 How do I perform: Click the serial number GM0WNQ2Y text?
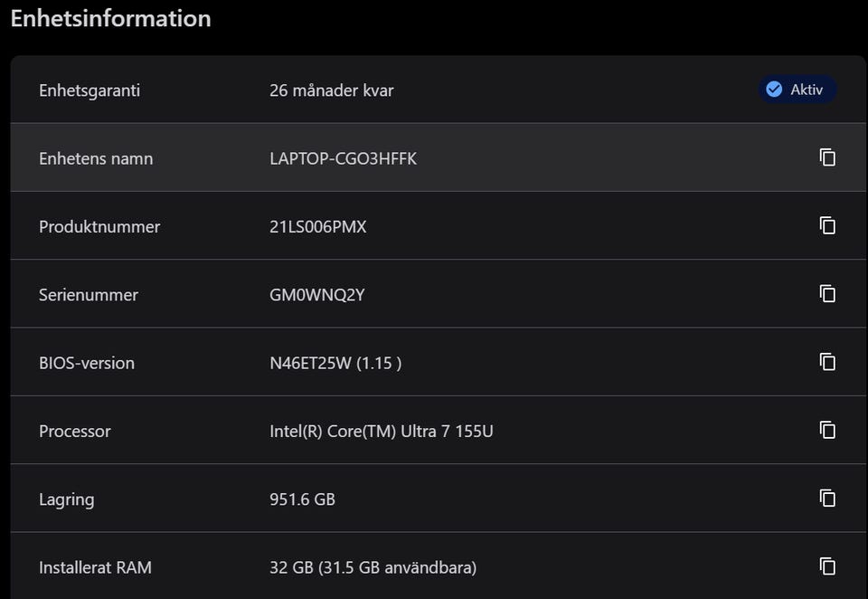click(316, 295)
